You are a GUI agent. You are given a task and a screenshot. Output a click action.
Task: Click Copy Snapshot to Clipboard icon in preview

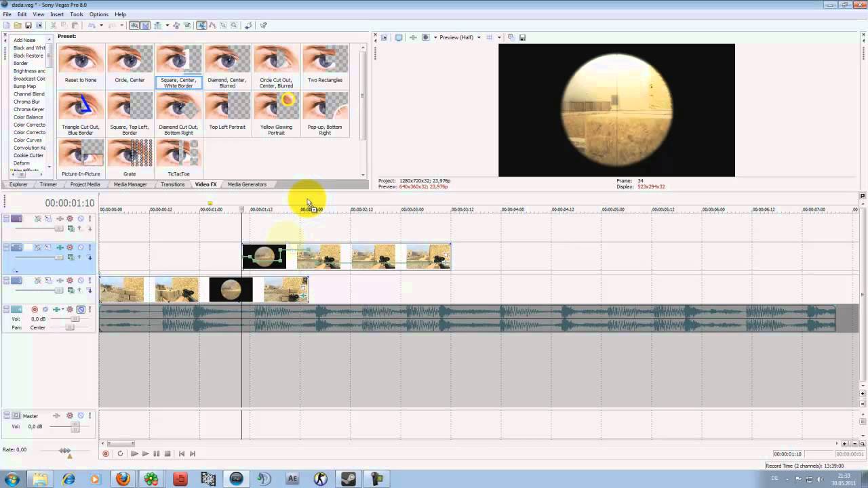511,37
